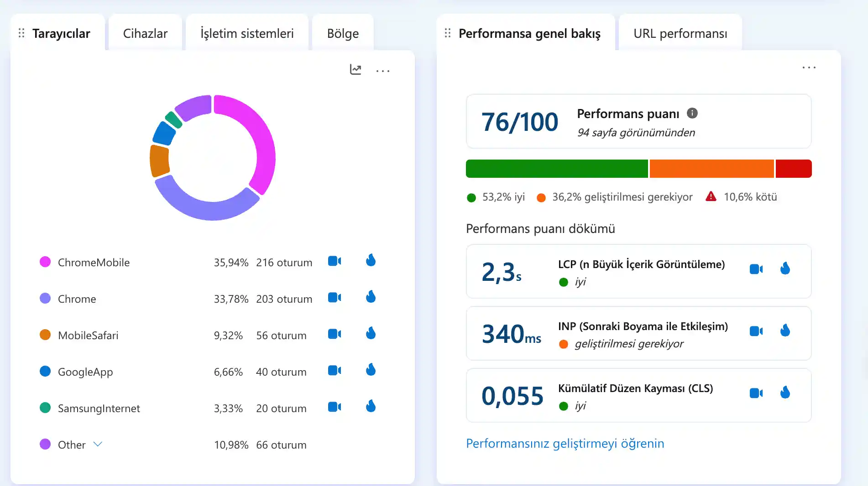Click the red kötü bar segment
This screenshot has width=868, height=486.
[794, 169]
